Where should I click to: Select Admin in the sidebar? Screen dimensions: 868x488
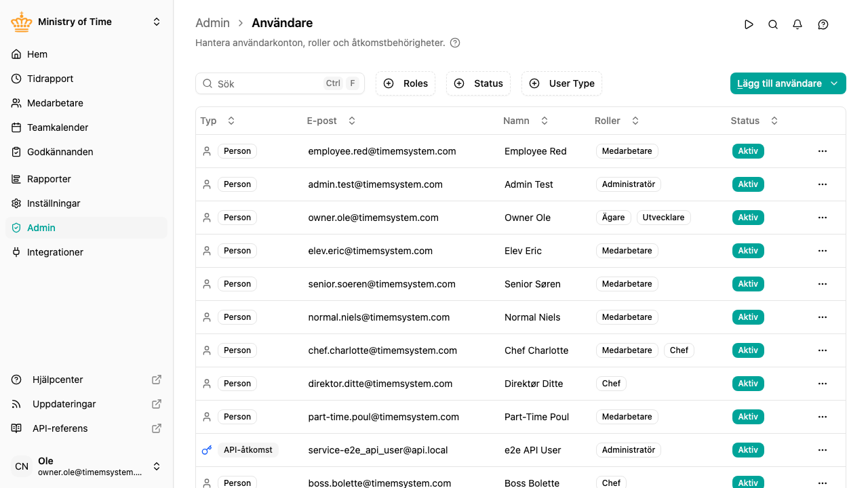click(86, 228)
